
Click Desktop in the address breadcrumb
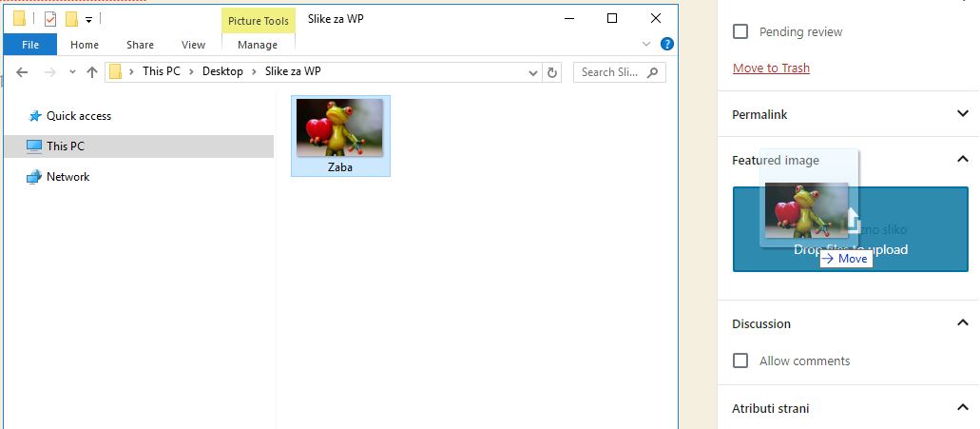(x=222, y=72)
